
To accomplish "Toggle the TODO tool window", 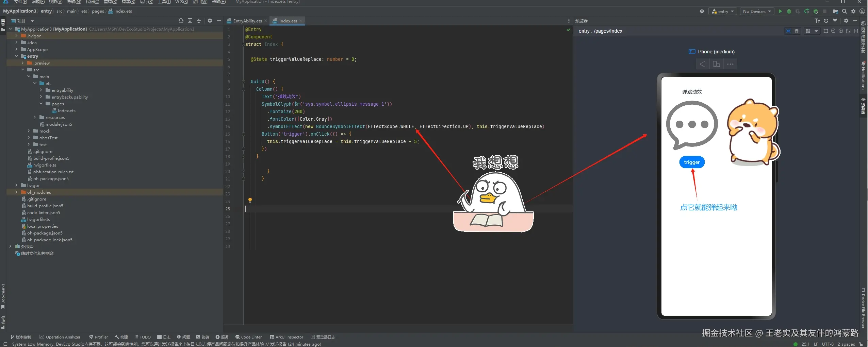I will (143, 337).
